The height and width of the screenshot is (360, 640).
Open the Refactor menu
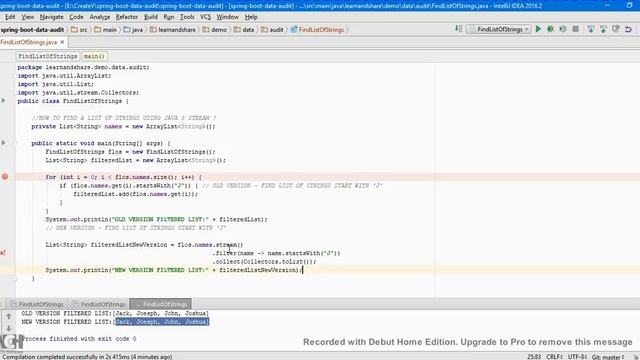(127, 17)
